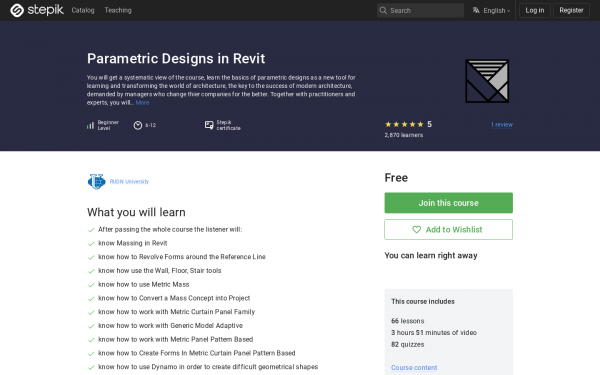Click 'What you will learn' heading
600x375 pixels.
[136, 212]
